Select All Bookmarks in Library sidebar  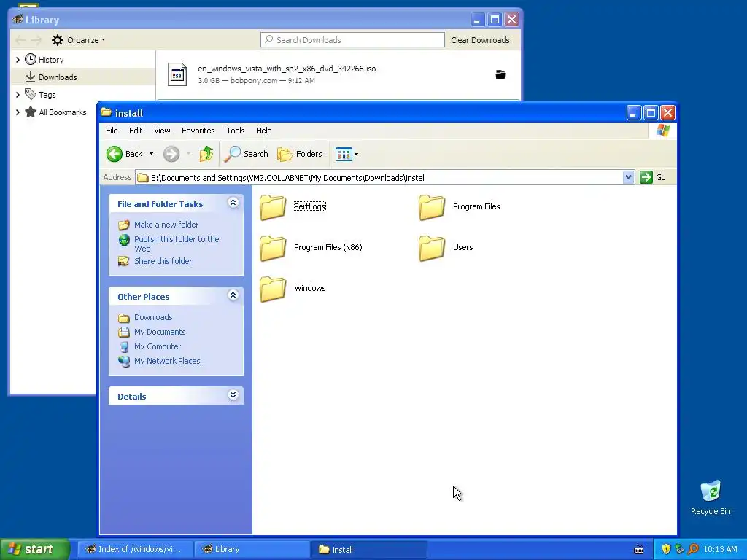coord(63,112)
